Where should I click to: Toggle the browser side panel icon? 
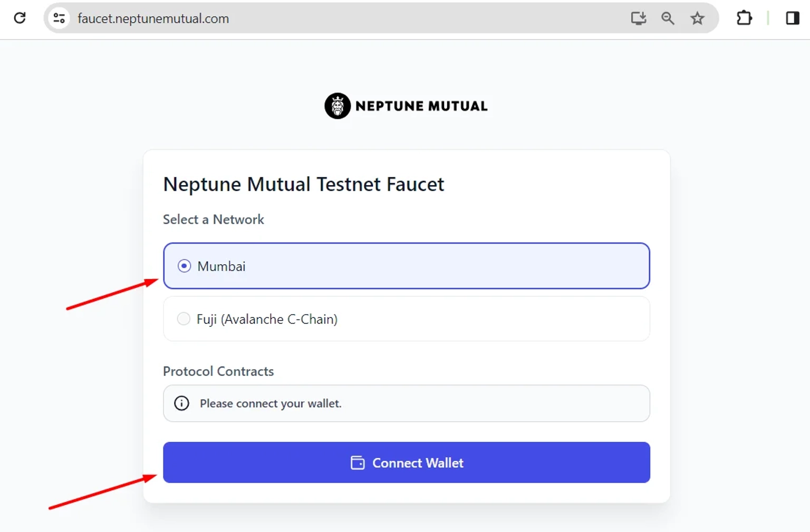[x=792, y=18]
